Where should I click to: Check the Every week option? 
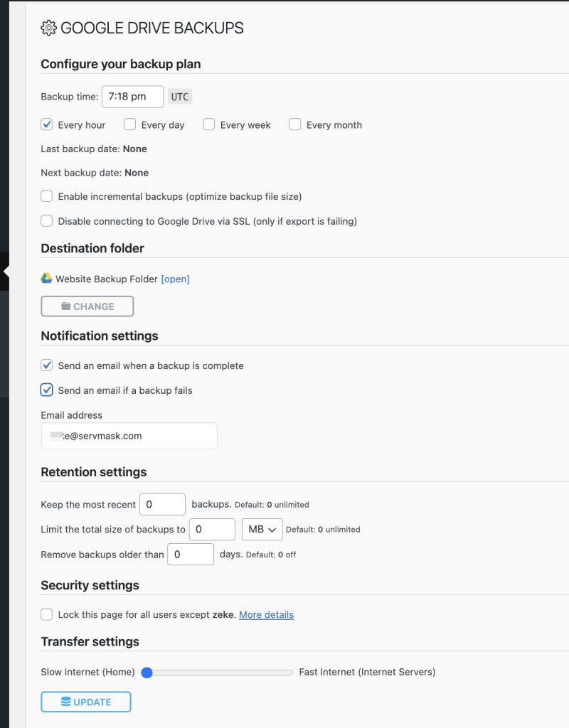[209, 124]
